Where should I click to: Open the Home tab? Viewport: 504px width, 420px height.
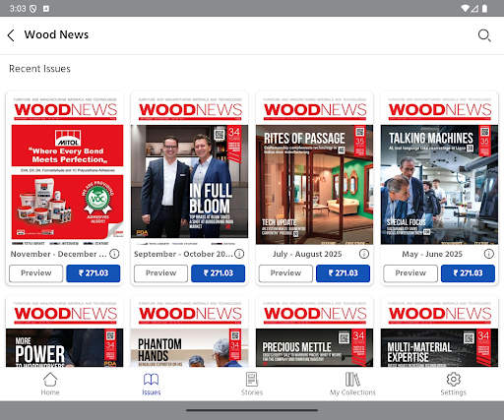(50, 384)
